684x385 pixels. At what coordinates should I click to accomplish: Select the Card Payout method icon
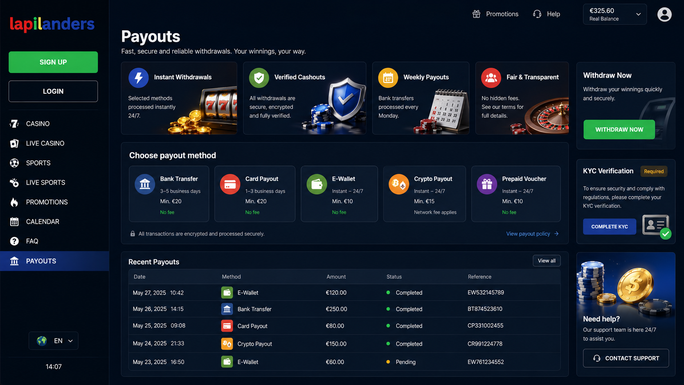(x=230, y=184)
